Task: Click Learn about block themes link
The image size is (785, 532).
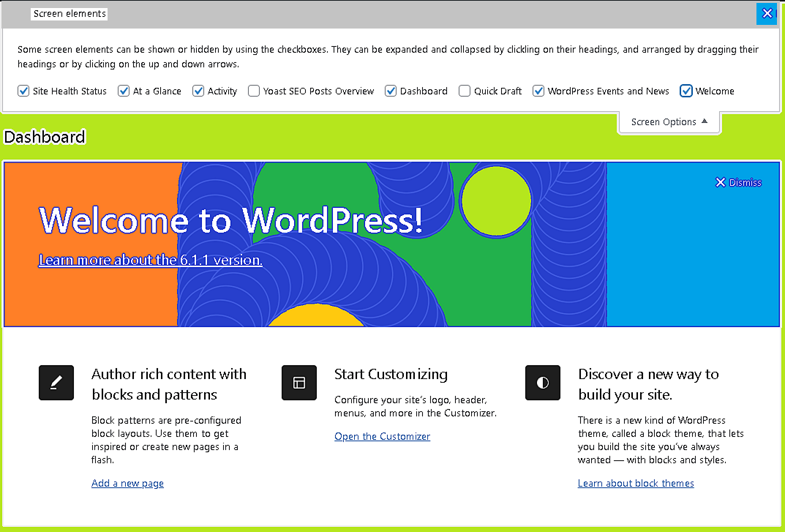Action: pos(636,483)
